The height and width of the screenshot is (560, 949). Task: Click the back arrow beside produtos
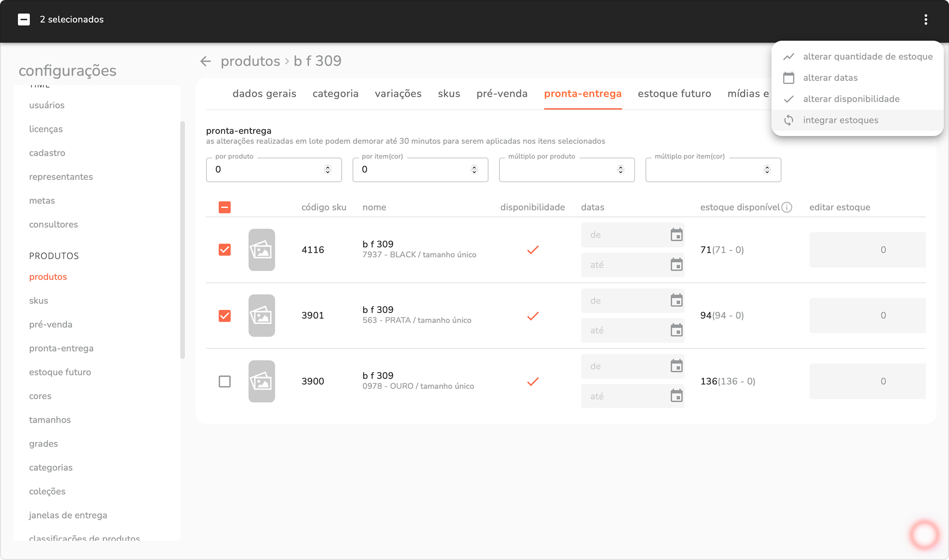[206, 61]
